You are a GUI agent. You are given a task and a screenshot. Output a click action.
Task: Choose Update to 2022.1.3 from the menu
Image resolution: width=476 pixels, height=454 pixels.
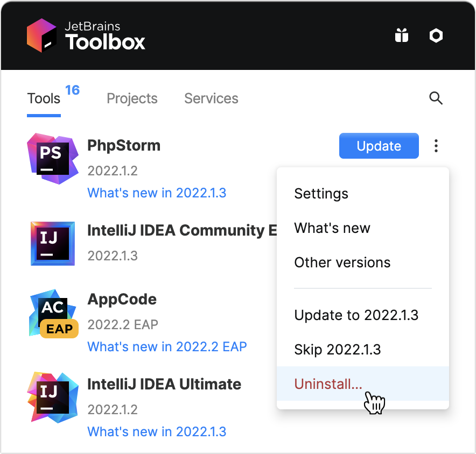click(356, 315)
